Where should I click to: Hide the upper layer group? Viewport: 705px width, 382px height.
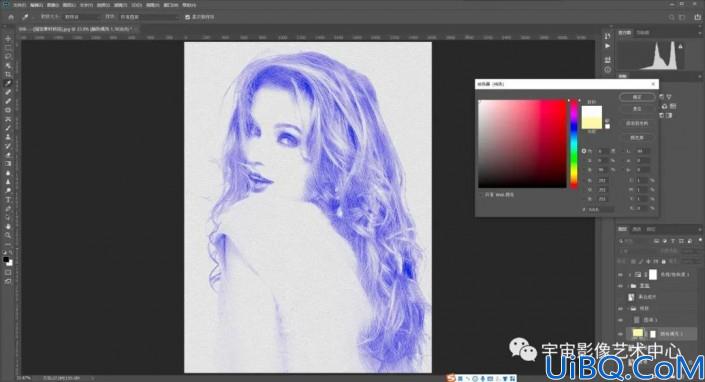[621, 286]
